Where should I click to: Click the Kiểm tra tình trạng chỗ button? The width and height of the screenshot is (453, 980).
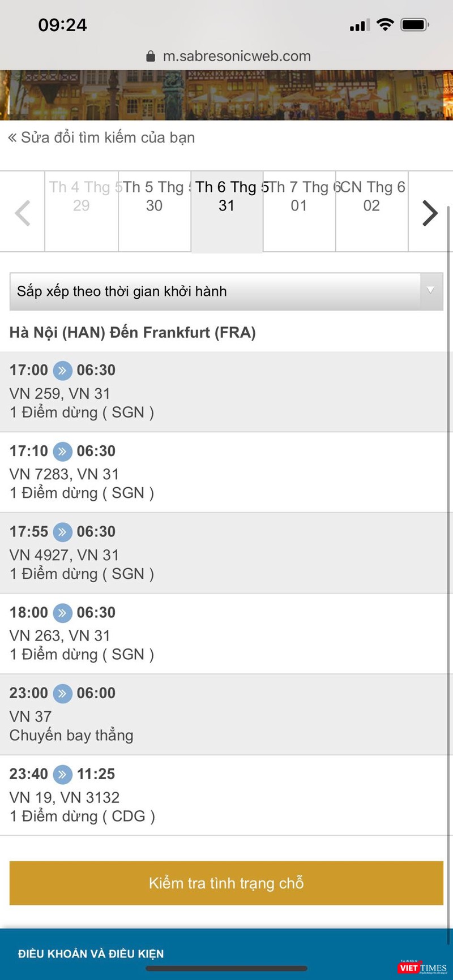pos(226,883)
